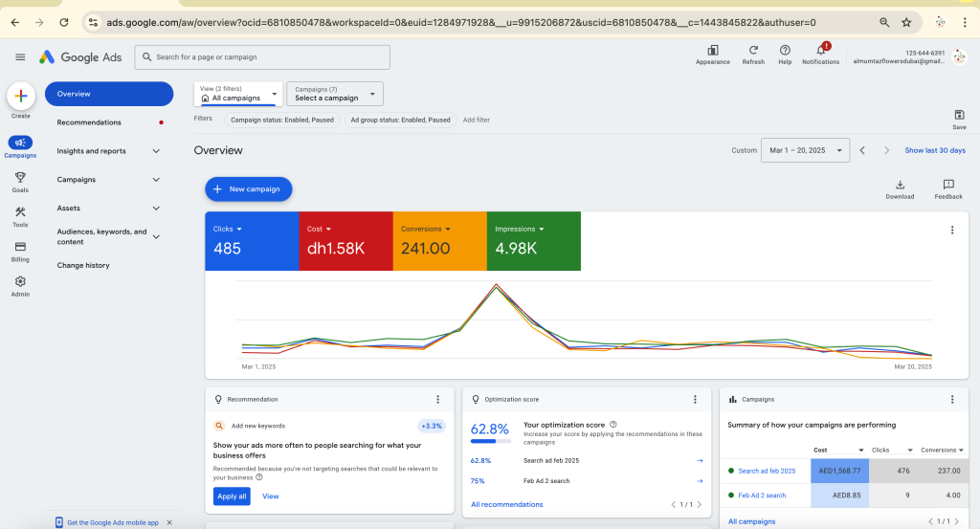Image resolution: width=980 pixels, height=529 pixels.
Task: Open the Admin gear sidebar icon
Action: 20,281
